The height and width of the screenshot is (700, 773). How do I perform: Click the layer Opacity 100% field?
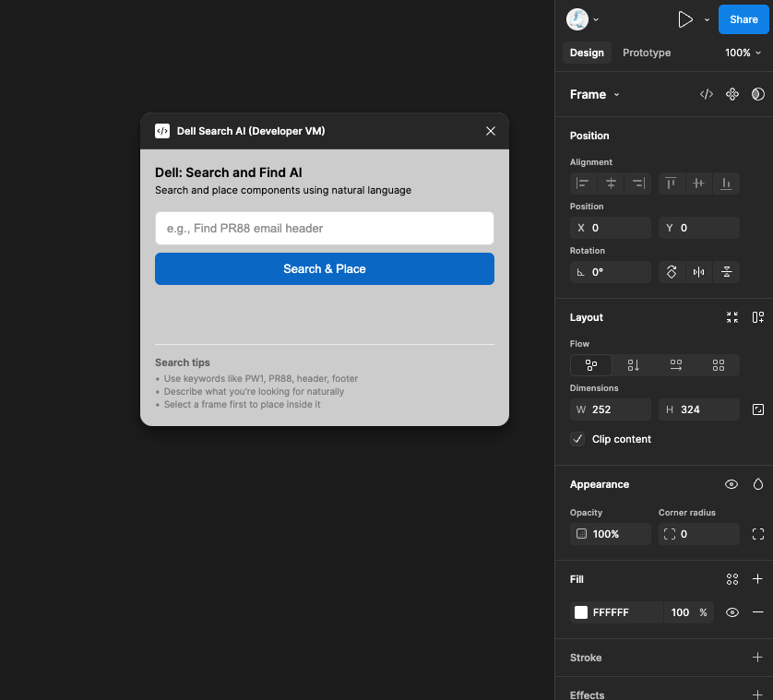(611, 534)
